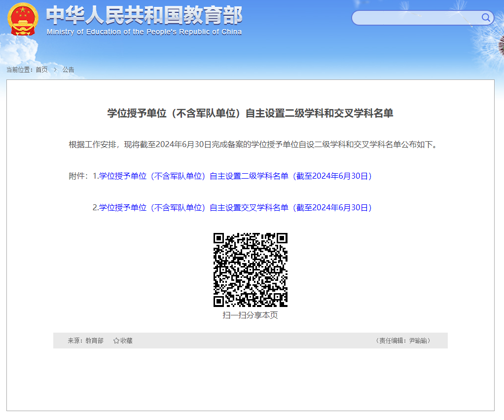Go to 首页 in the breadcrumb
Image resolution: width=504 pixels, height=420 pixels.
pos(41,70)
